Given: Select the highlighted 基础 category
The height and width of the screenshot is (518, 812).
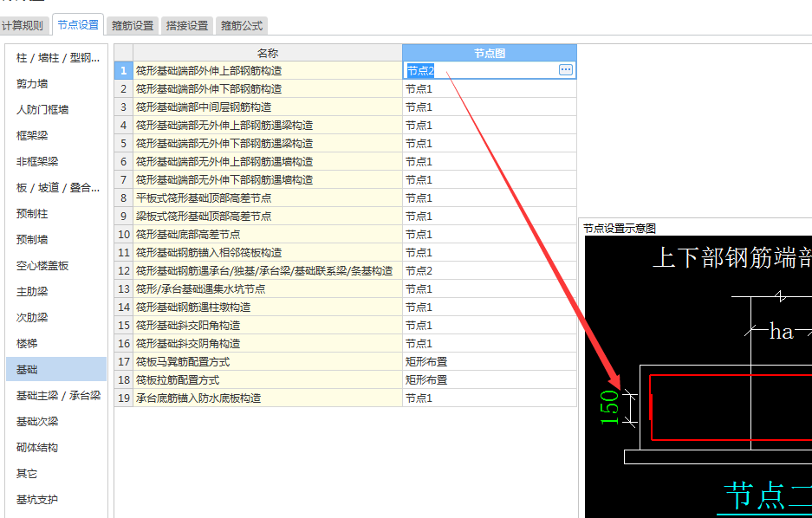Looking at the screenshot, I should click(x=57, y=369).
